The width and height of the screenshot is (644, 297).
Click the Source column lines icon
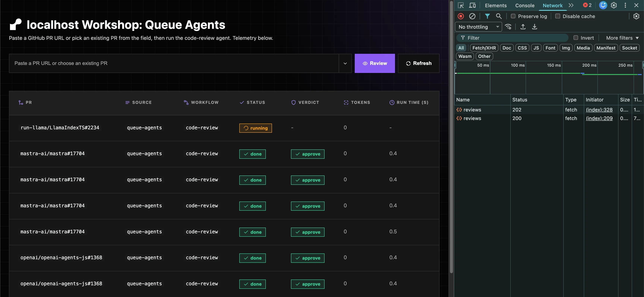pos(127,103)
